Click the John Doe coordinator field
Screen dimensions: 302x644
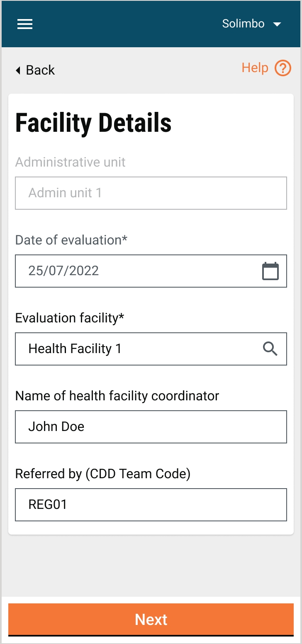coord(151,427)
